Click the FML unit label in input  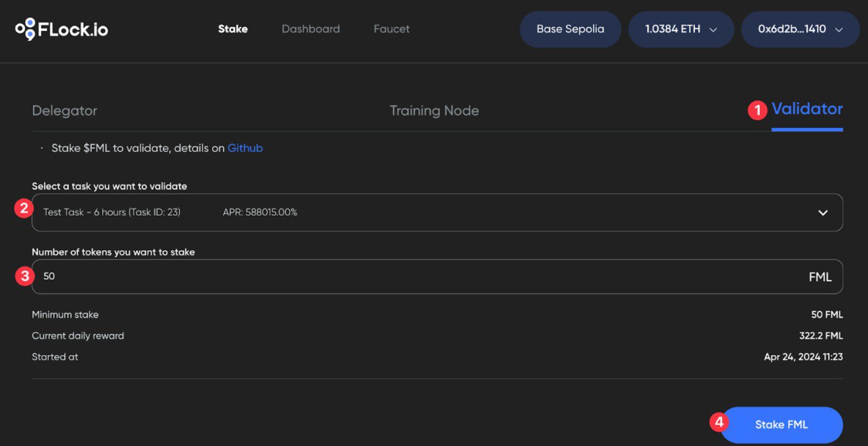[x=820, y=277]
